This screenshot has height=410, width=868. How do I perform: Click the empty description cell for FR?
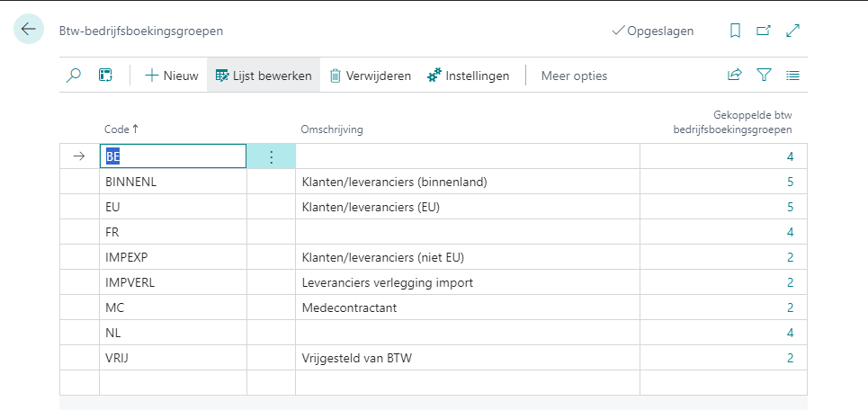pos(468,232)
